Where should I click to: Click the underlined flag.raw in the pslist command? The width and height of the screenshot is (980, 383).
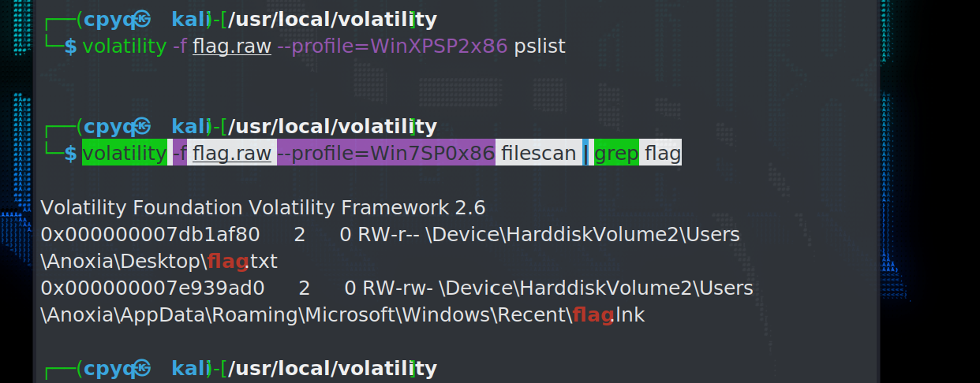point(232,46)
